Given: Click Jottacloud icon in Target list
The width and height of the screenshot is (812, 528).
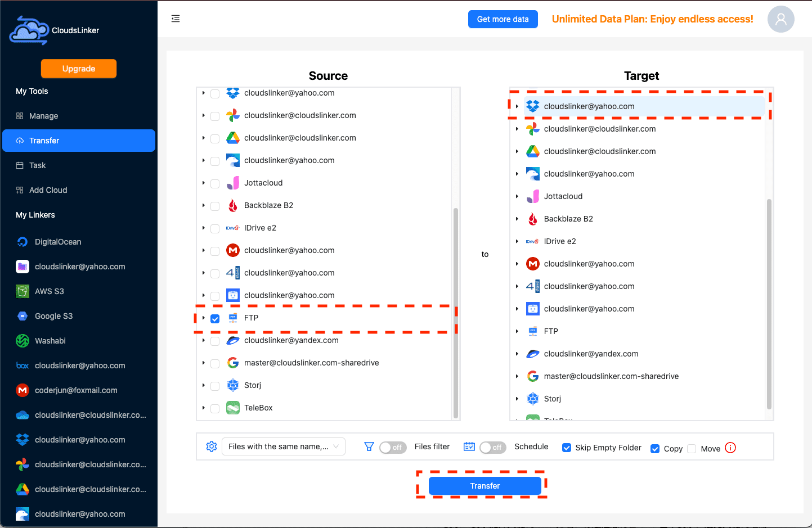Looking at the screenshot, I should (533, 196).
